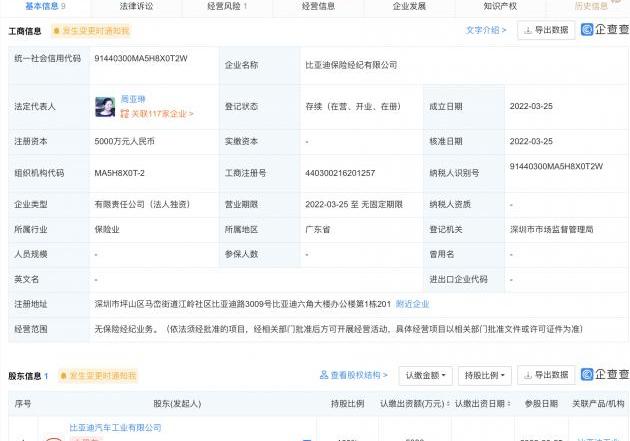Click the company name 比亚迪保险经纪有限公司
Screen dimensions: 630x441
[351, 65]
